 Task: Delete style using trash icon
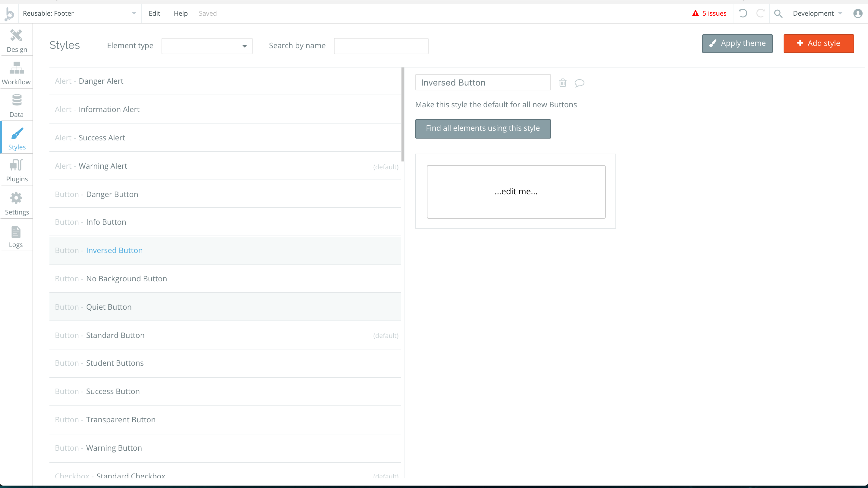pos(562,83)
